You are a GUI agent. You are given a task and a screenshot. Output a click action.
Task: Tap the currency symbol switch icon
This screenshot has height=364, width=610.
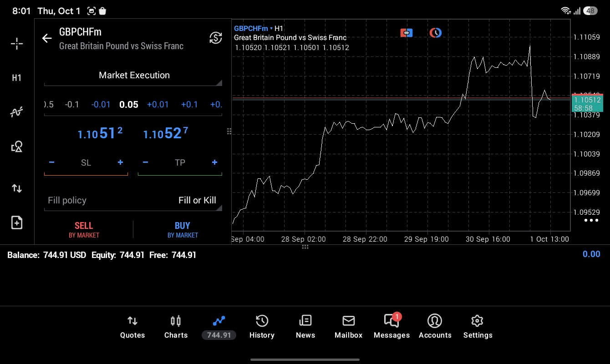click(x=216, y=38)
